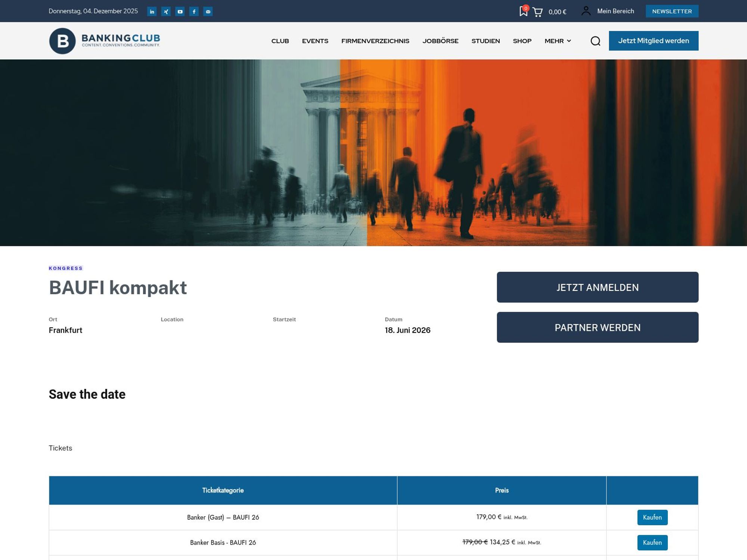This screenshot has height=560, width=747.
Task: Click the PARTNER WERDEN button
Action: pyautogui.click(x=597, y=327)
